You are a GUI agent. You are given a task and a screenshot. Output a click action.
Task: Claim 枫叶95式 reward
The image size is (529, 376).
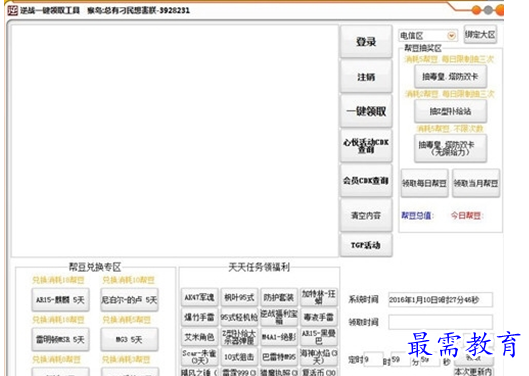coord(239,297)
